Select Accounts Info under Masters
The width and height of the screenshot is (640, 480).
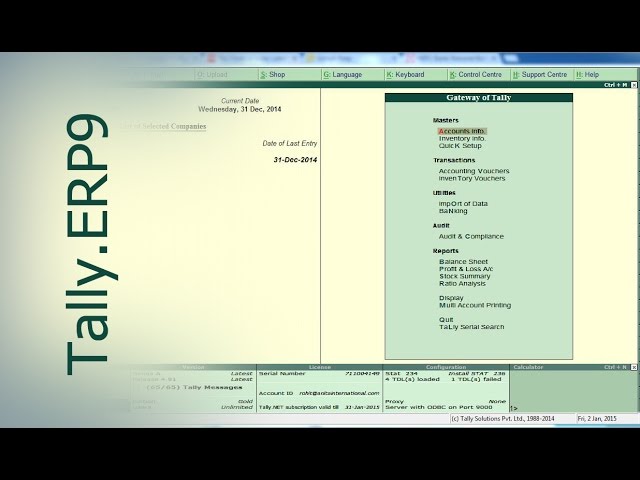[x=462, y=131]
